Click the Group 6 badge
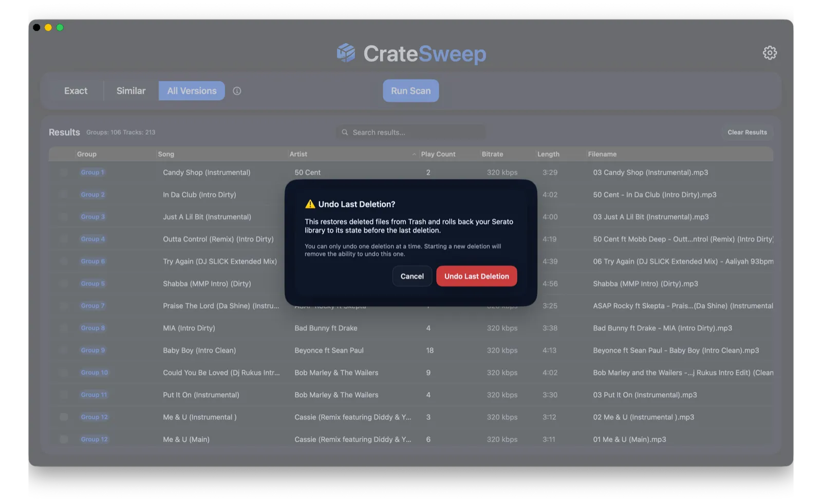822x504 pixels. pos(92,262)
